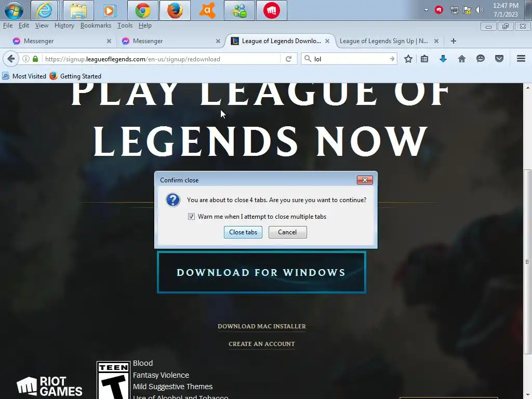Dismiss dialog with red X button
Image resolution: width=532 pixels, height=399 pixels.
coord(365,180)
